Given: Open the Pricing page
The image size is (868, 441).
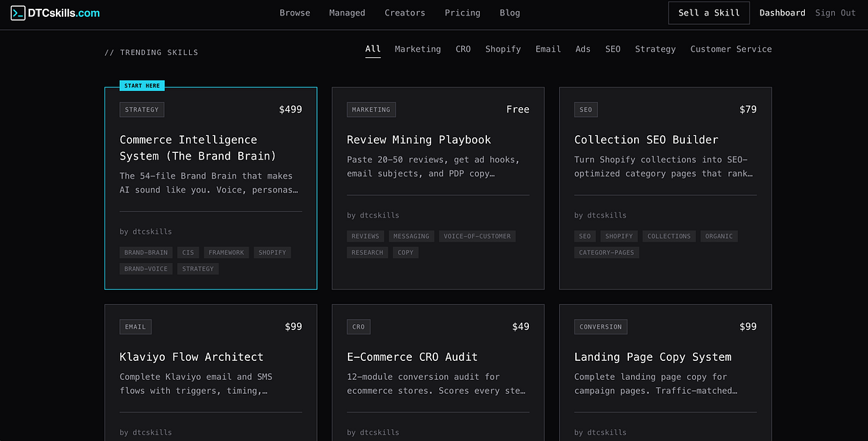Looking at the screenshot, I should coord(462,12).
